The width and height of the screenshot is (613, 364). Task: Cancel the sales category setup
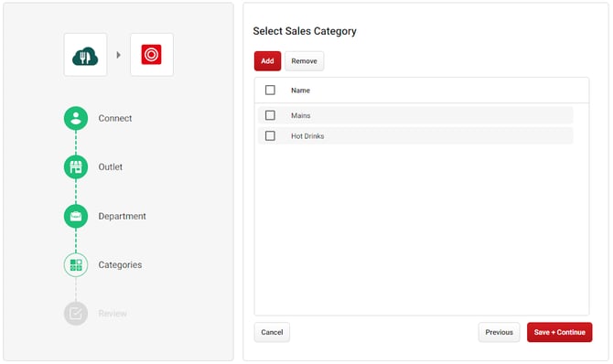click(x=272, y=332)
